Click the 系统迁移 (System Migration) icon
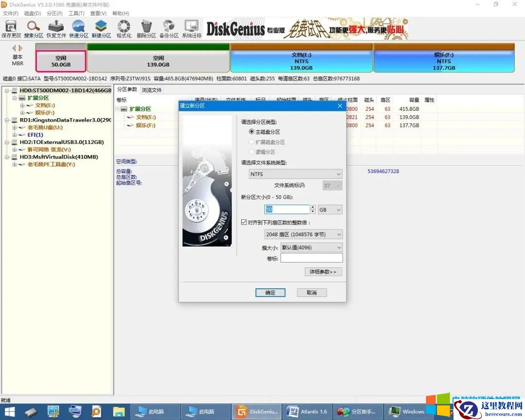Viewport: 525px width, 420px height. coord(192,29)
